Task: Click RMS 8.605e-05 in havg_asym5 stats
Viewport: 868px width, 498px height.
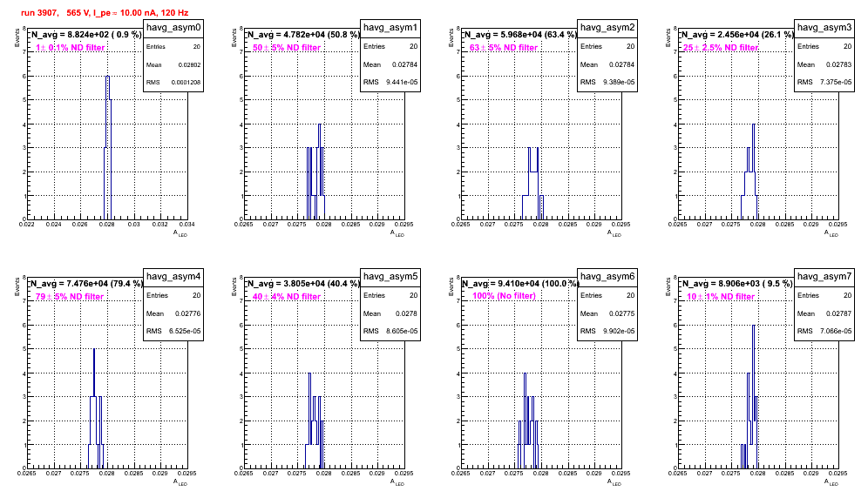Action: point(390,331)
